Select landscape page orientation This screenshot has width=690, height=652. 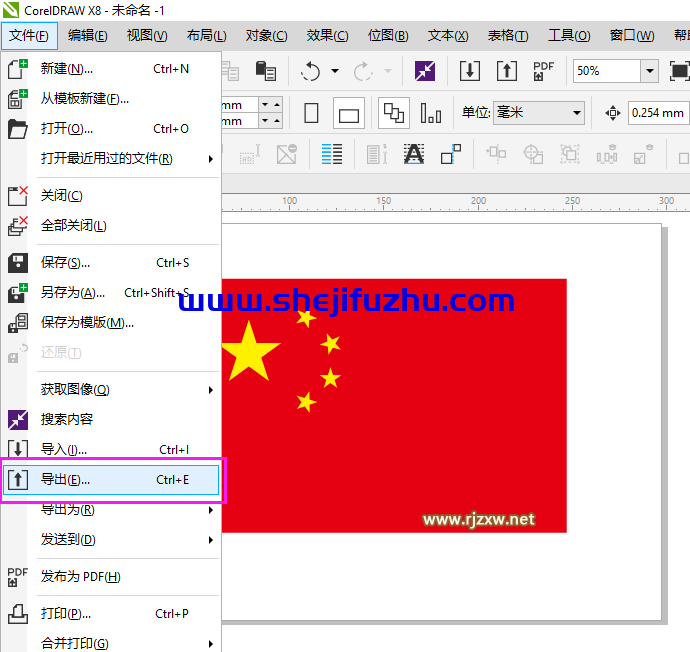(x=349, y=113)
